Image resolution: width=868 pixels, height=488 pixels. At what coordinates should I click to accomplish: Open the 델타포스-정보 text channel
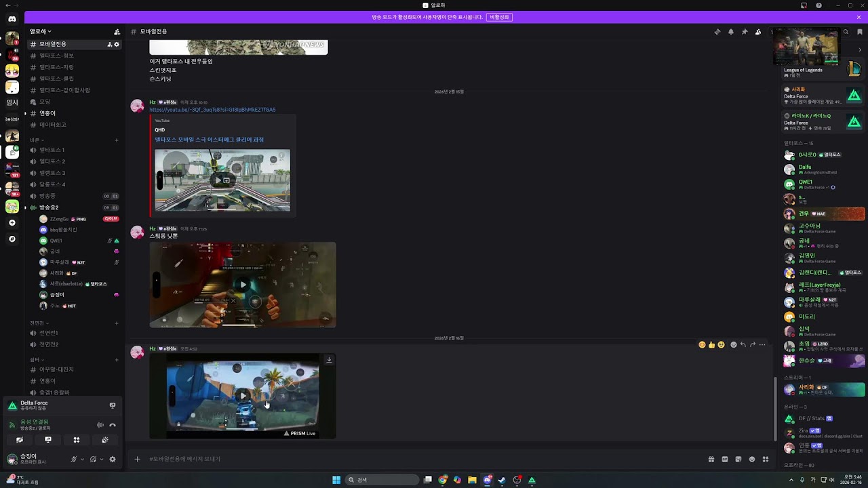(74, 56)
